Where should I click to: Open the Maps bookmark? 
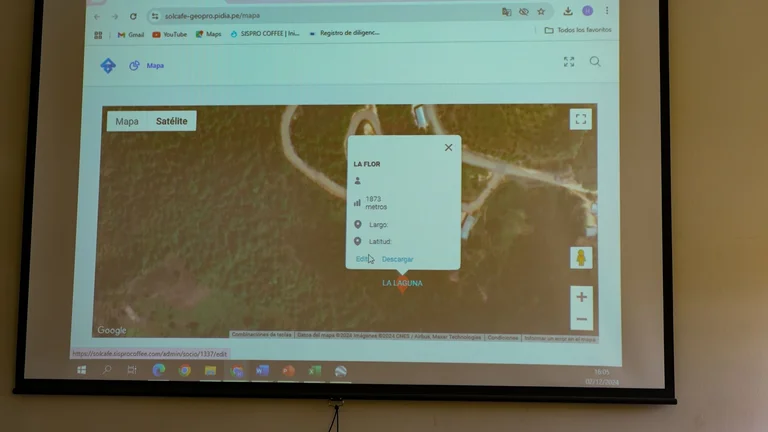pyautogui.click(x=209, y=34)
